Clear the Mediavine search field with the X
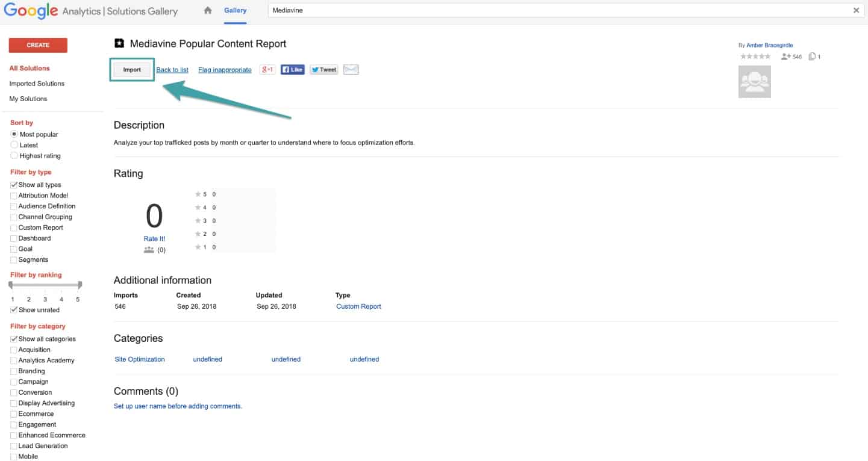This screenshot has height=461, width=868. click(857, 10)
